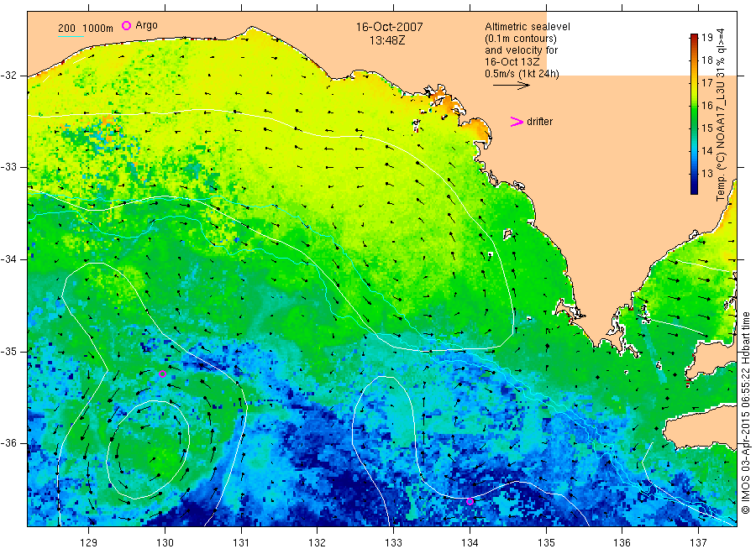The height and width of the screenshot is (554, 756).
Task: Click the 0.5m/s velocity scale arrow
Action: (x=512, y=86)
